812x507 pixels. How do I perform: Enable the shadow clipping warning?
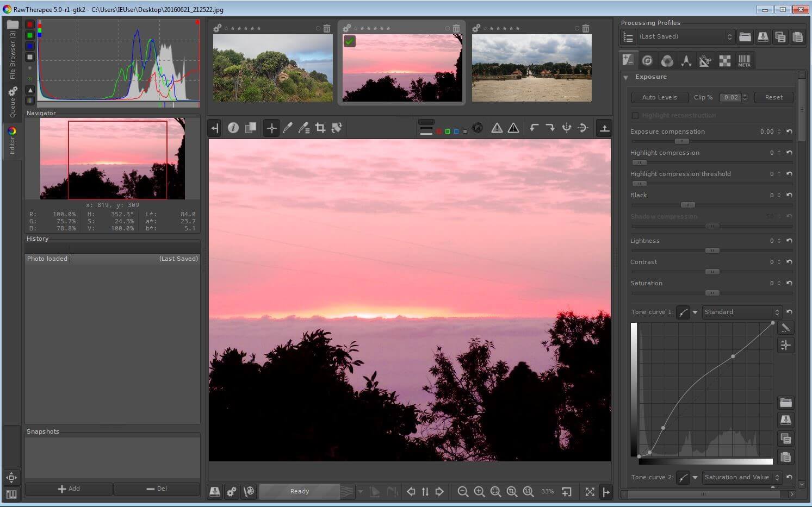(x=513, y=128)
